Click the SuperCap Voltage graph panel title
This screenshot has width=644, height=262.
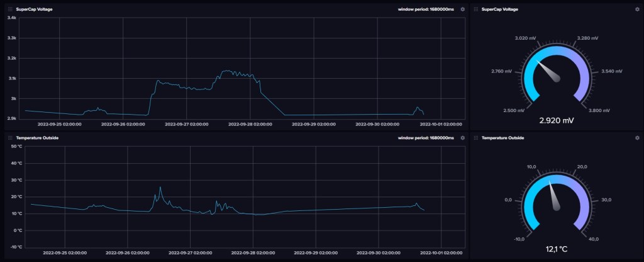34,9
